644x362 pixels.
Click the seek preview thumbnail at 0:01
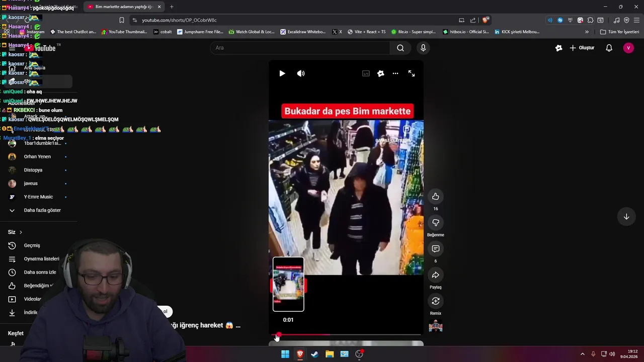288,285
